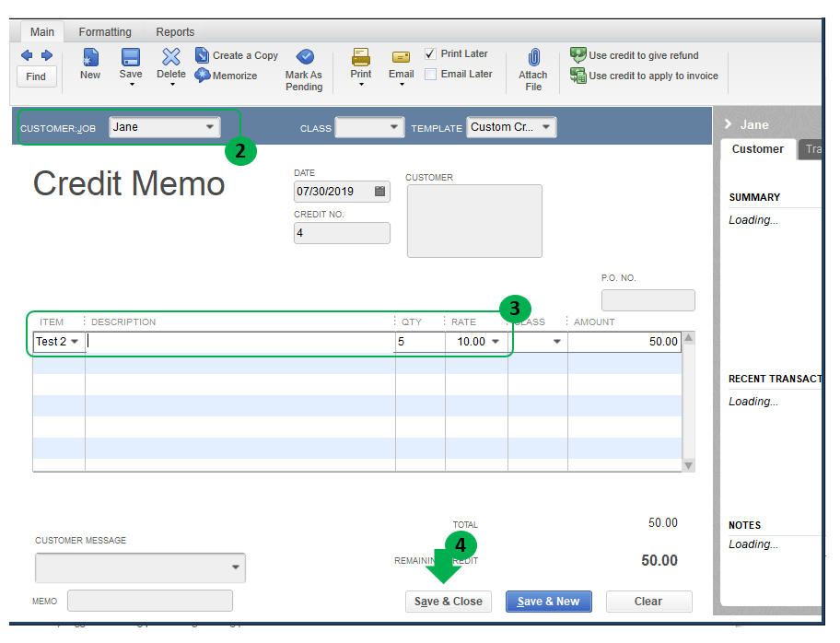Select the partially hidden Tra... side tab
The height and width of the screenshot is (643, 840).
point(811,149)
